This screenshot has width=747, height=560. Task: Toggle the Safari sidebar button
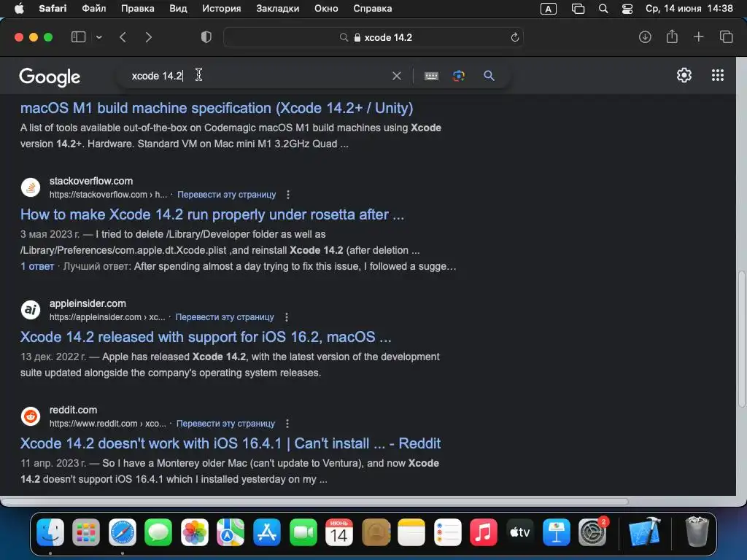pyautogui.click(x=78, y=37)
